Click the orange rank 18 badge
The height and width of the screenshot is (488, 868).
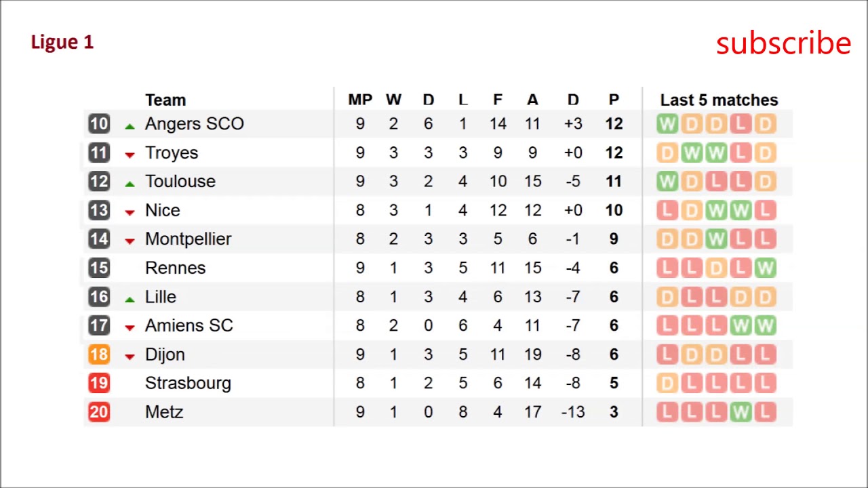click(99, 354)
